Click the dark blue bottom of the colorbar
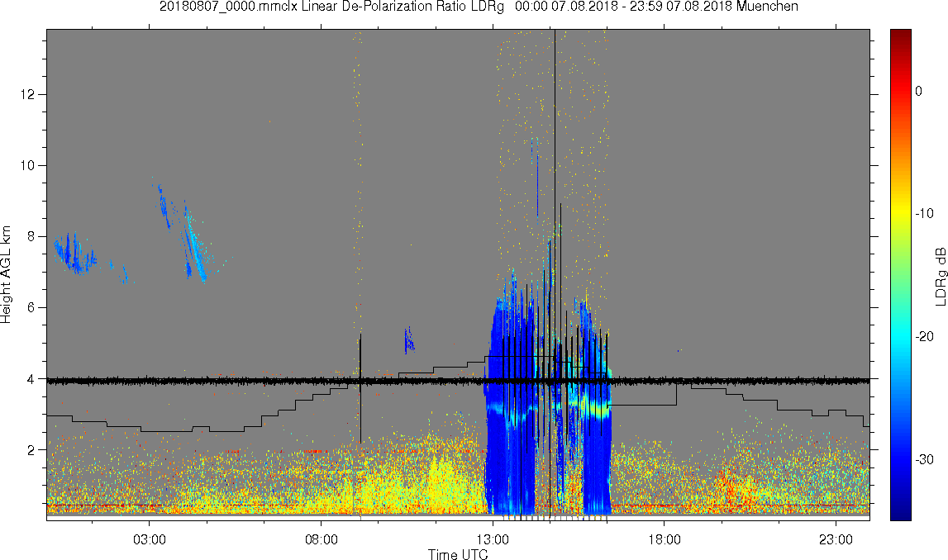948x560 pixels. tap(900, 512)
